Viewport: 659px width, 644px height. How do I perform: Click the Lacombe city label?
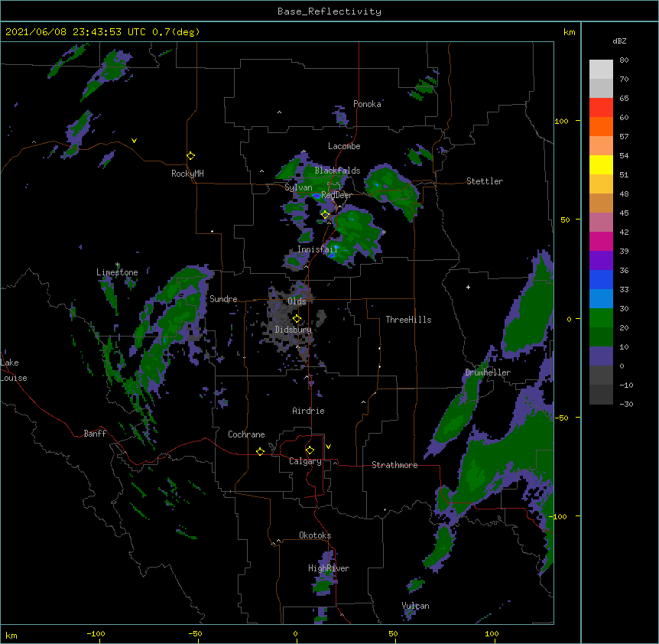tap(344, 146)
